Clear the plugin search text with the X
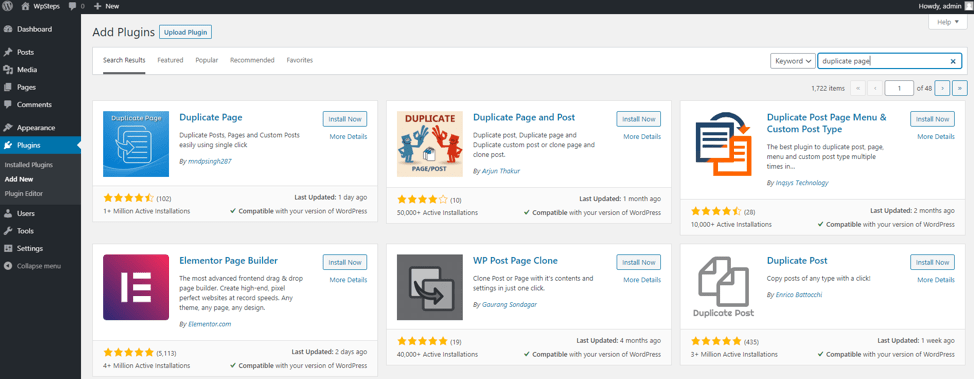Image resolution: width=974 pixels, height=379 pixels. tap(953, 61)
